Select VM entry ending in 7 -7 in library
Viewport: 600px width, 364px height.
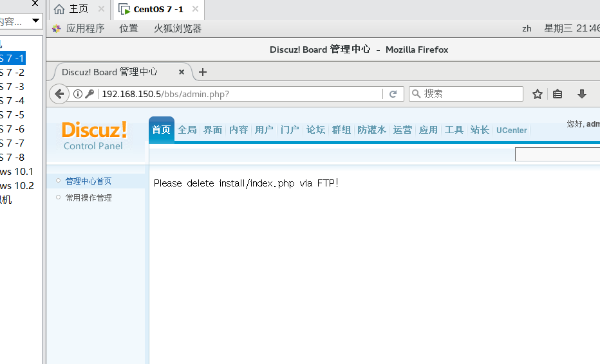pos(12,143)
